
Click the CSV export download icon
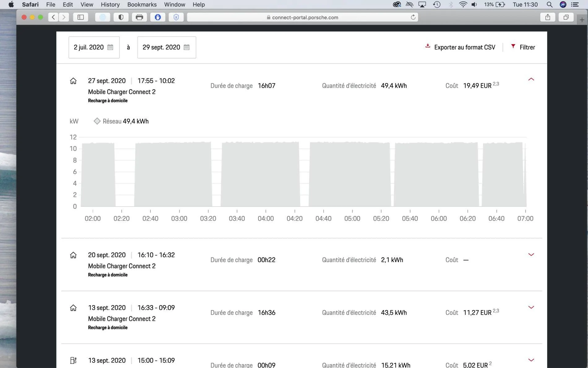click(428, 46)
